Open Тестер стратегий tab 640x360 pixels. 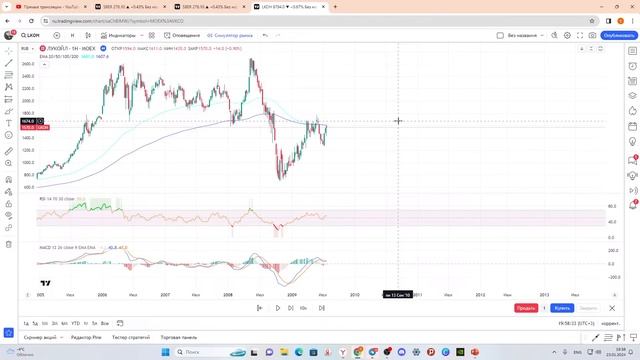click(x=131, y=338)
